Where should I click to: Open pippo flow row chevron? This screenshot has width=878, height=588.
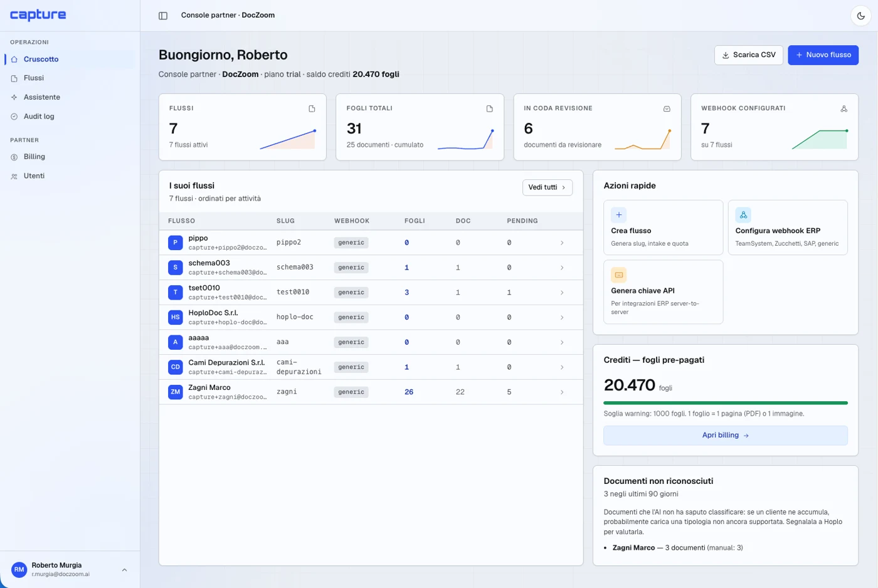[562, 243]
